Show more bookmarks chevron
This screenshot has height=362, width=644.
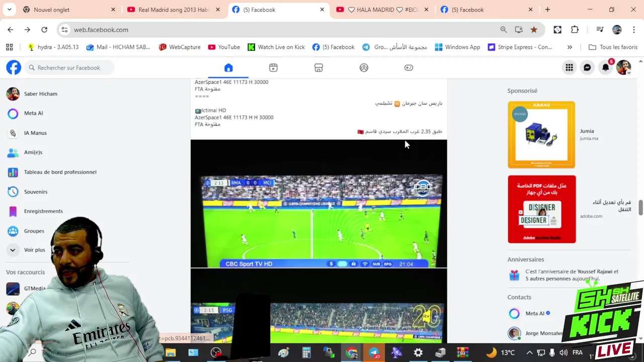coord(570,47)
